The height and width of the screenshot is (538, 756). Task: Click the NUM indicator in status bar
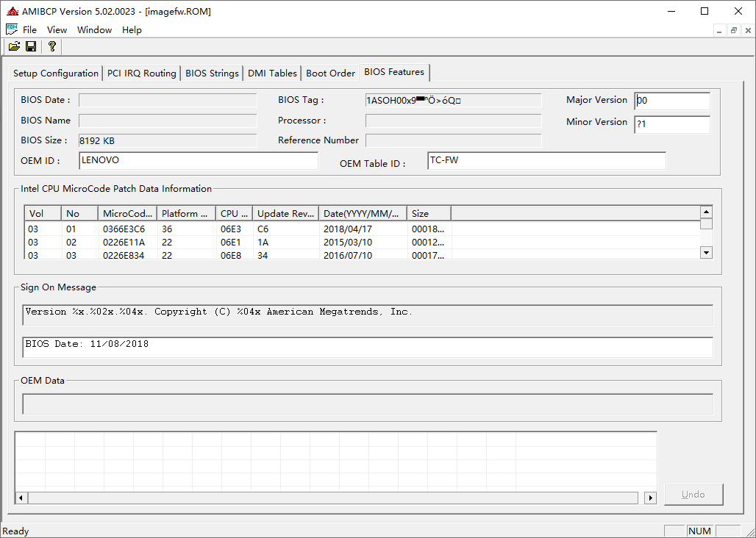click(699, 531)
